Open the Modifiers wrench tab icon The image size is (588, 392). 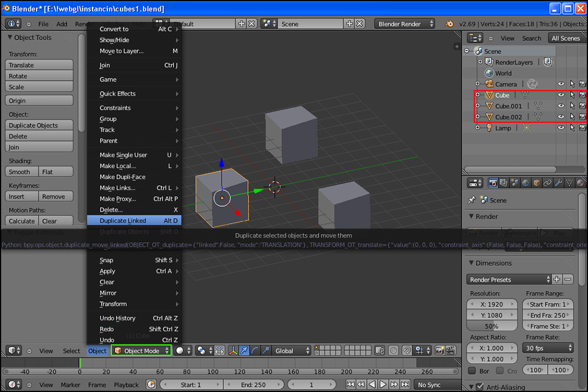coord(558,183)
